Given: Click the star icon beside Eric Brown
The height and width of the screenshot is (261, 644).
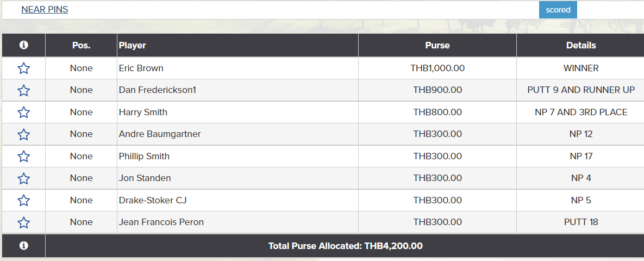Looking at the screenshot, I should pos(23,69).
